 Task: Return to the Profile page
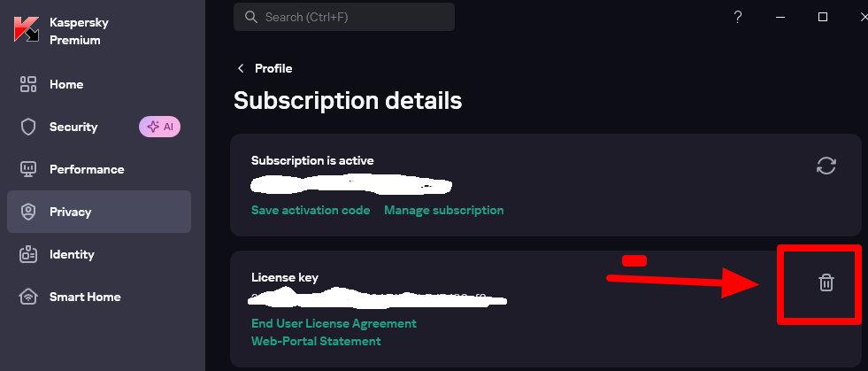point(273,68)
